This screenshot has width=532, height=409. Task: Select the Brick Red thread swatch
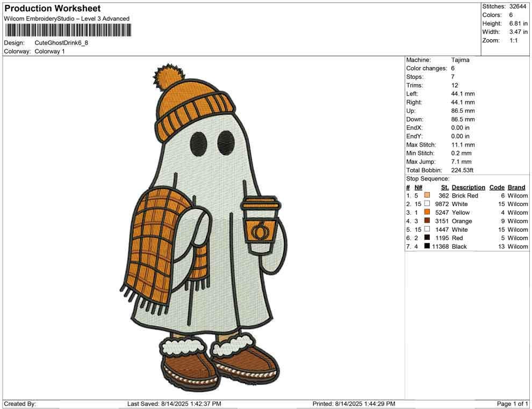click(427, 195)
